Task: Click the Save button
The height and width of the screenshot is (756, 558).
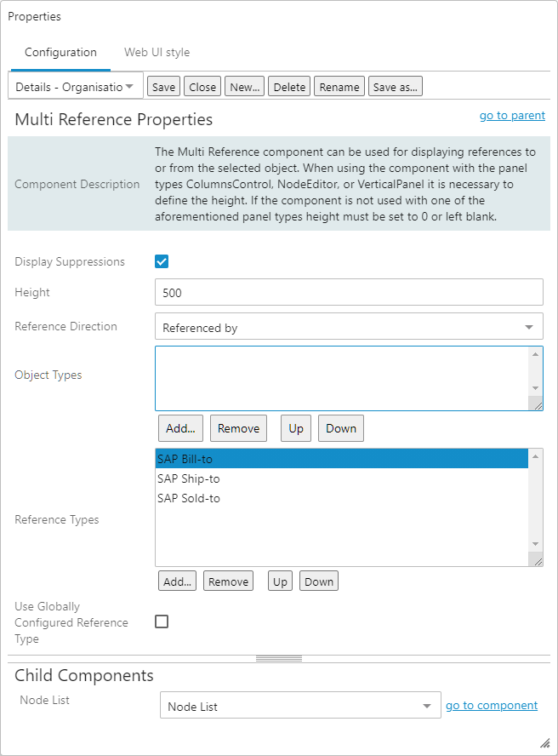Action: click(x=163, y=87)
